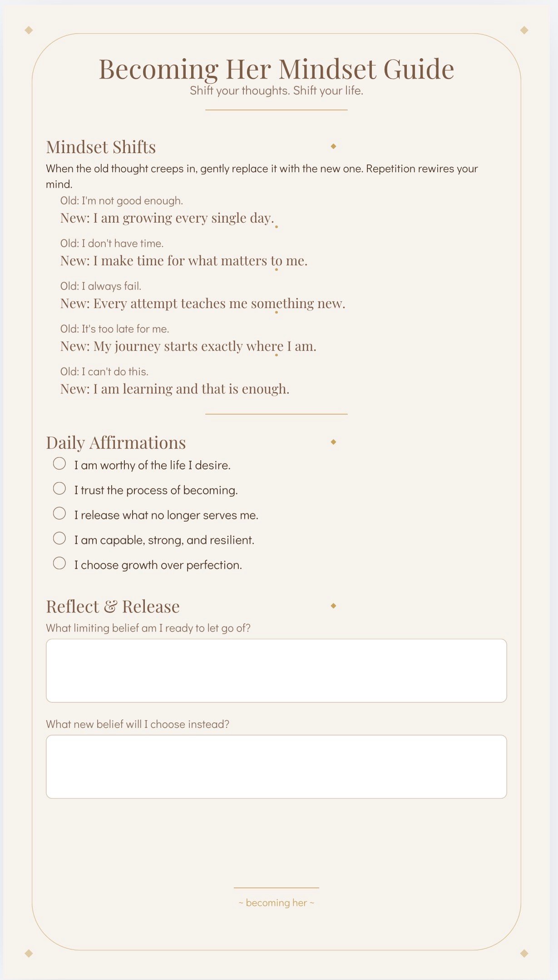Focus the new belief answer box
Screen dimensions: 558x980
coord(276,766)
